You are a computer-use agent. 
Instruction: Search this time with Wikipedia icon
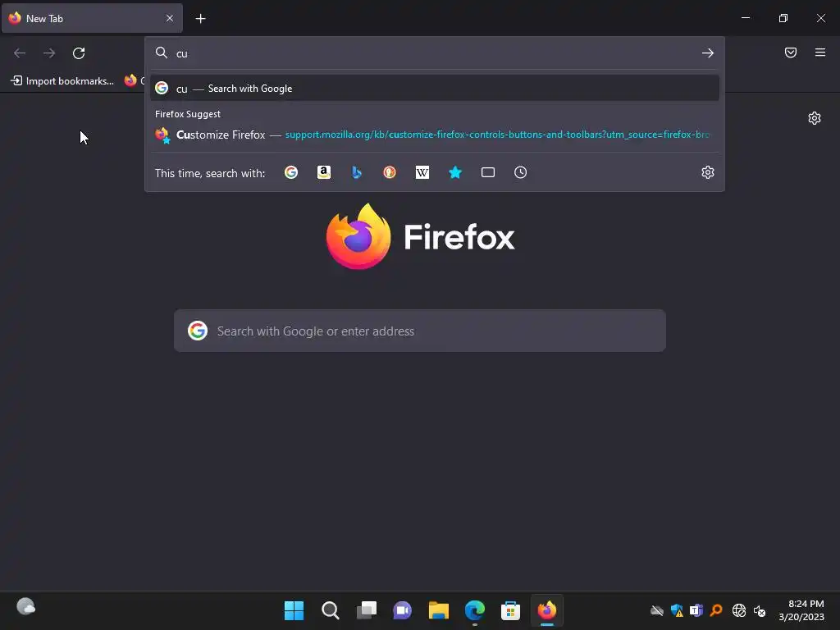click(x=422, y=172)
